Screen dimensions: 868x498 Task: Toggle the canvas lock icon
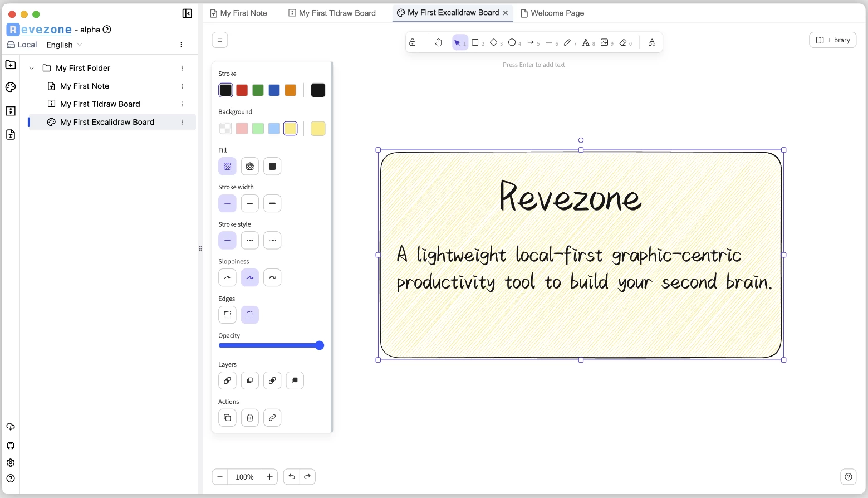coord(413,42)
